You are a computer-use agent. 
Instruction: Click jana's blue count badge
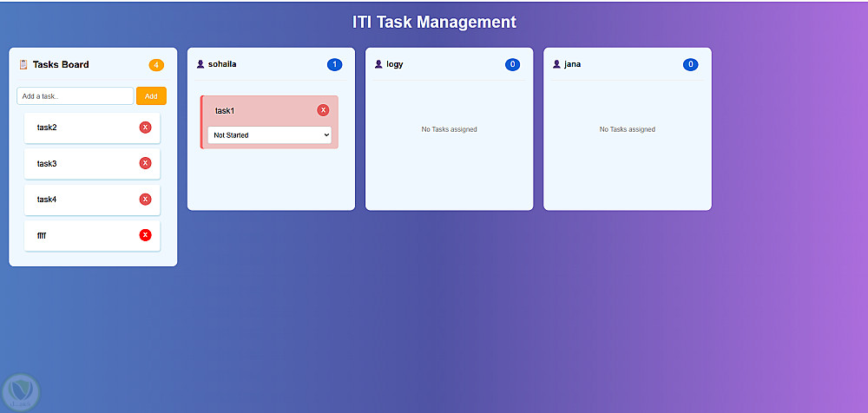[x=690, y=65]
